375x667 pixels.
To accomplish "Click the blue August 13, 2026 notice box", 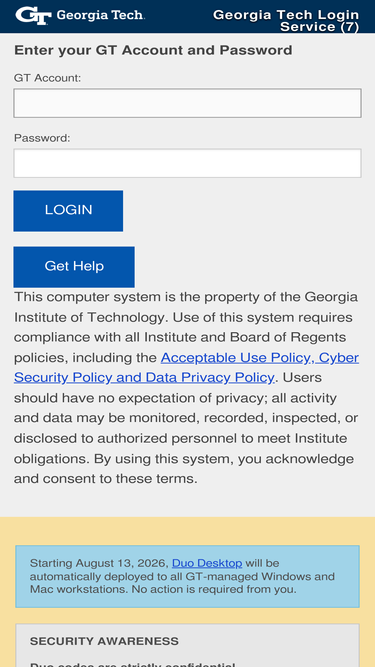I will [188, 576].
